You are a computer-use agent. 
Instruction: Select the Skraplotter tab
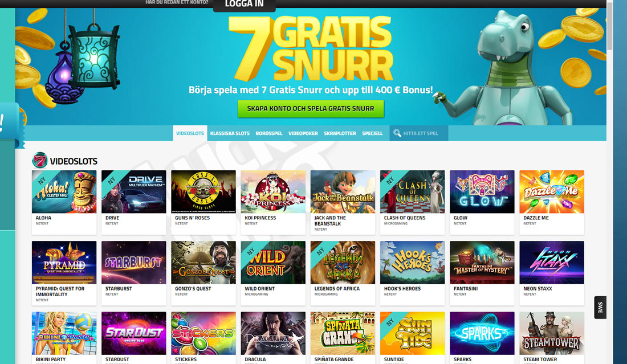click(x=340, y=133)
